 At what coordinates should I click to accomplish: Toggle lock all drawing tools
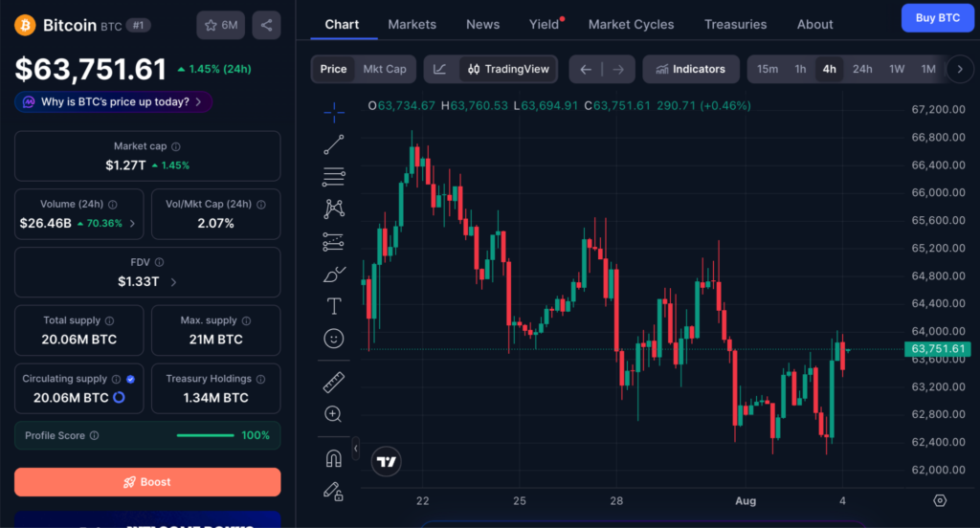333,492
